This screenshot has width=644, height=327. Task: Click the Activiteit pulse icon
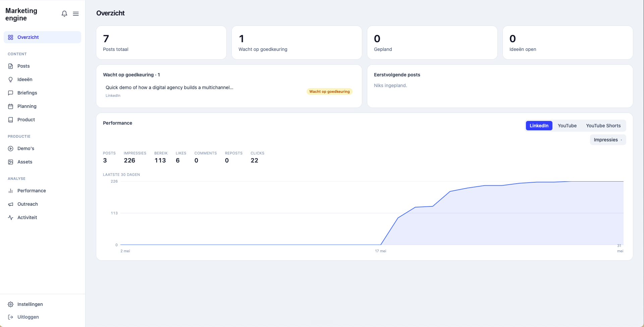click(x=11, y=217)
